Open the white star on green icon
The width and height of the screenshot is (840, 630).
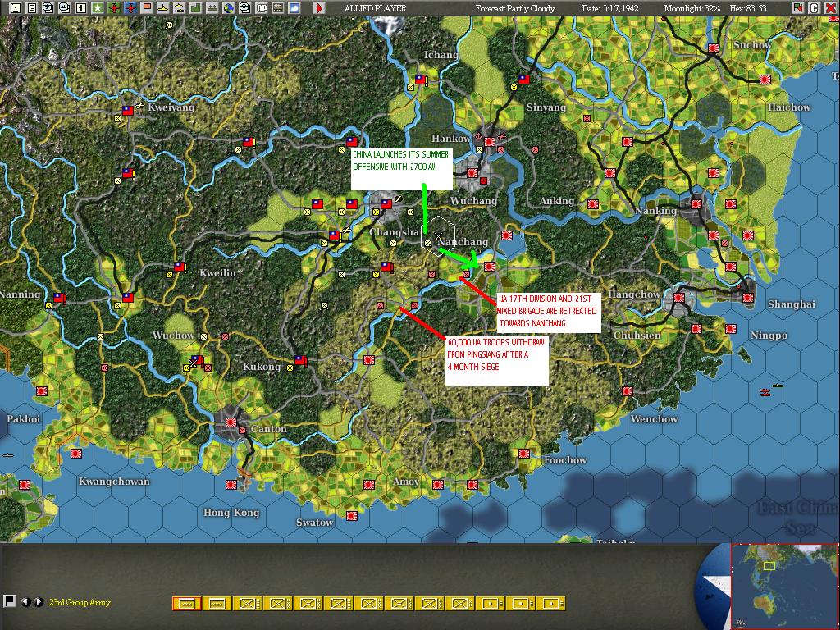[97, 8]
